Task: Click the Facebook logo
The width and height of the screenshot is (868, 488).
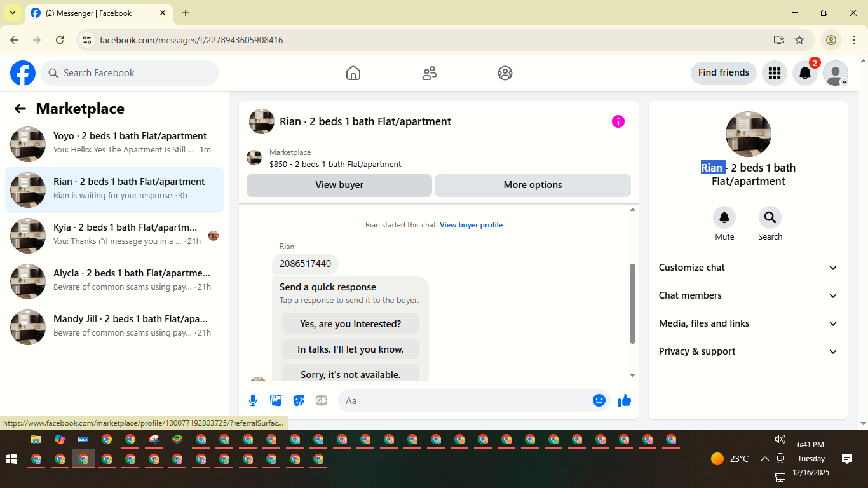Action: (23, 73)
